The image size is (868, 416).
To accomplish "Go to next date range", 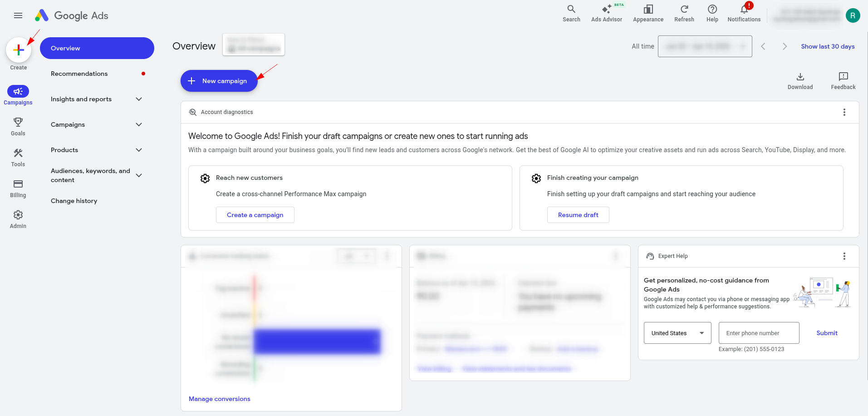I will click(x=785, y=46).
